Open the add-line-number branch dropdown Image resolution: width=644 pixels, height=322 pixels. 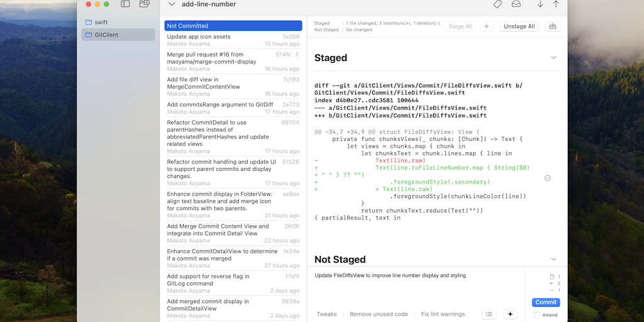coord(172,4)
